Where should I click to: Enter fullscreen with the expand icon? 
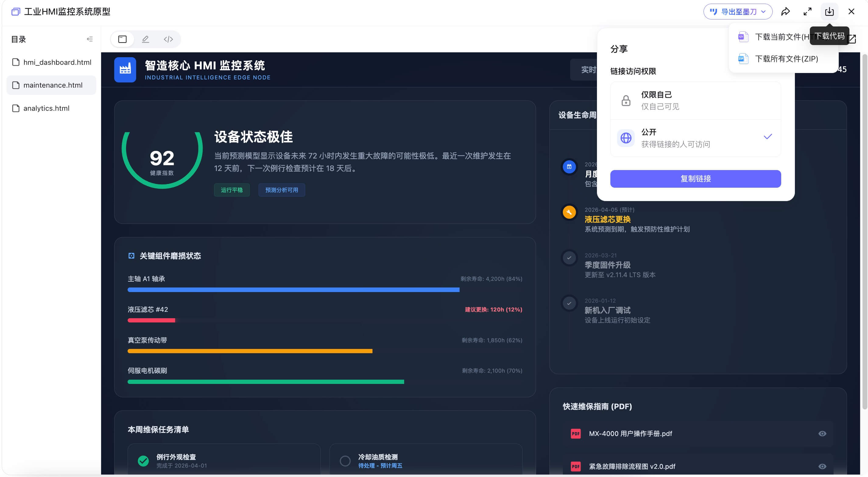807,11
